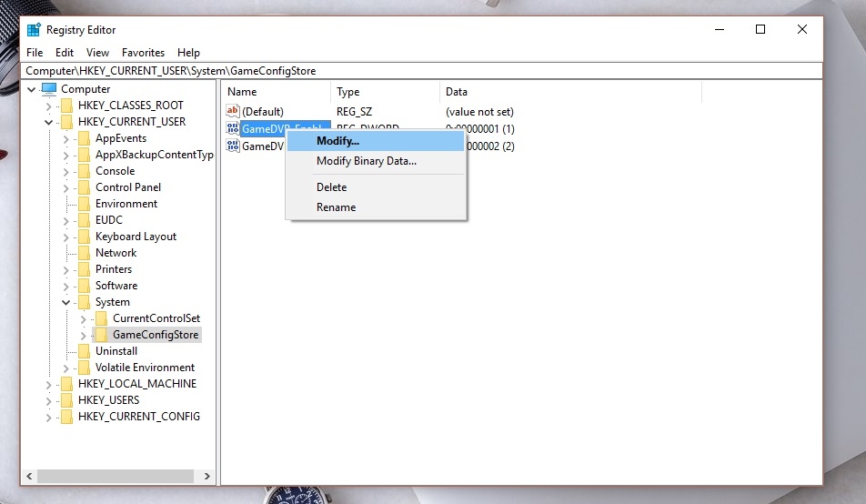Click the Network folder icon
866x504 pixels.
pyautogui.click(x=84, y=253)
